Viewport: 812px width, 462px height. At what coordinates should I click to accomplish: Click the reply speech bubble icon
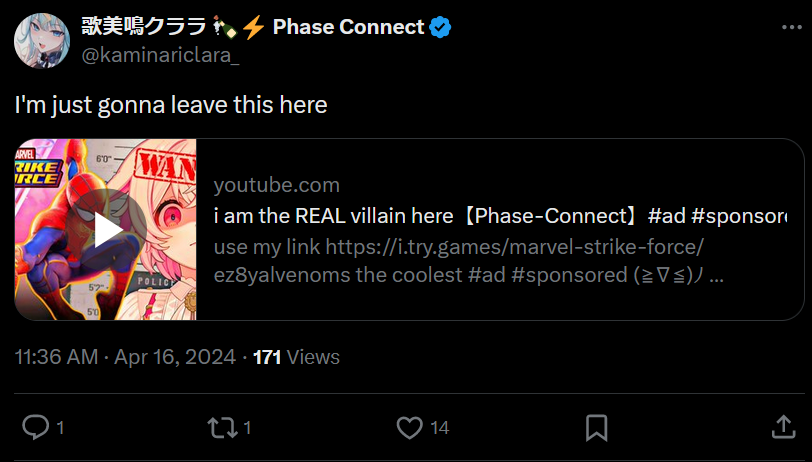35,428
